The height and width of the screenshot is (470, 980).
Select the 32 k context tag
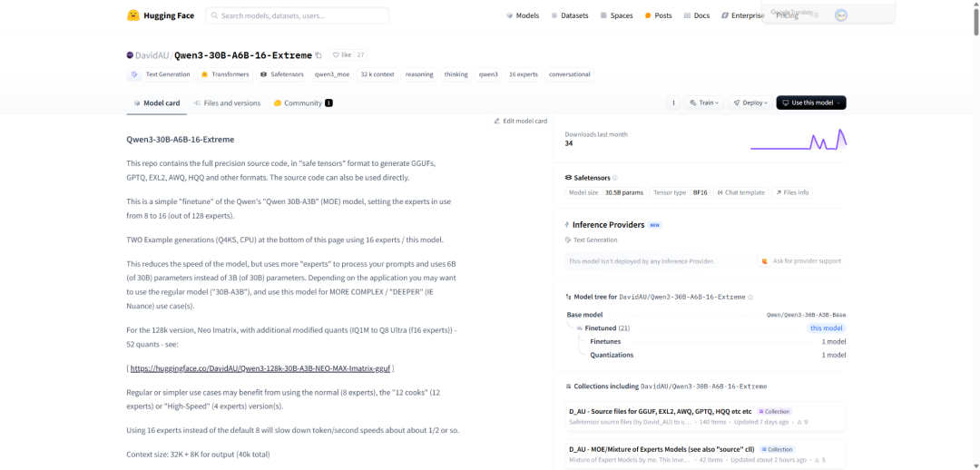pos(377,74)
